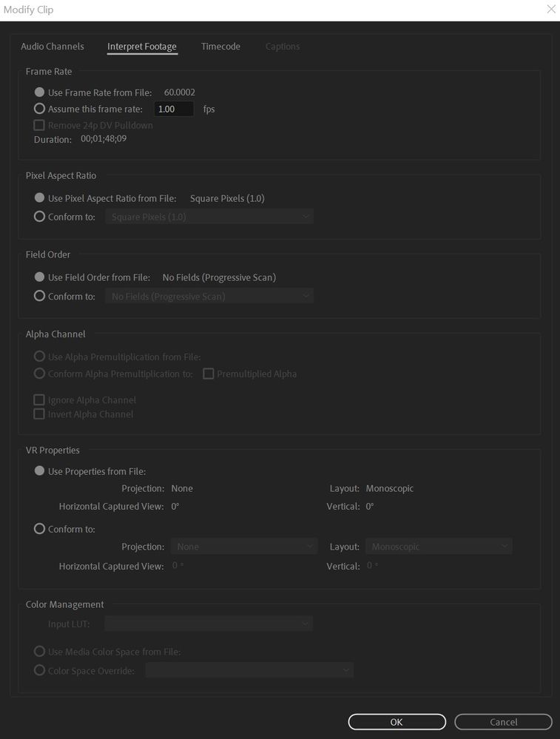Open the Timecode tab

pyautogui.click(x=220, y=47)
